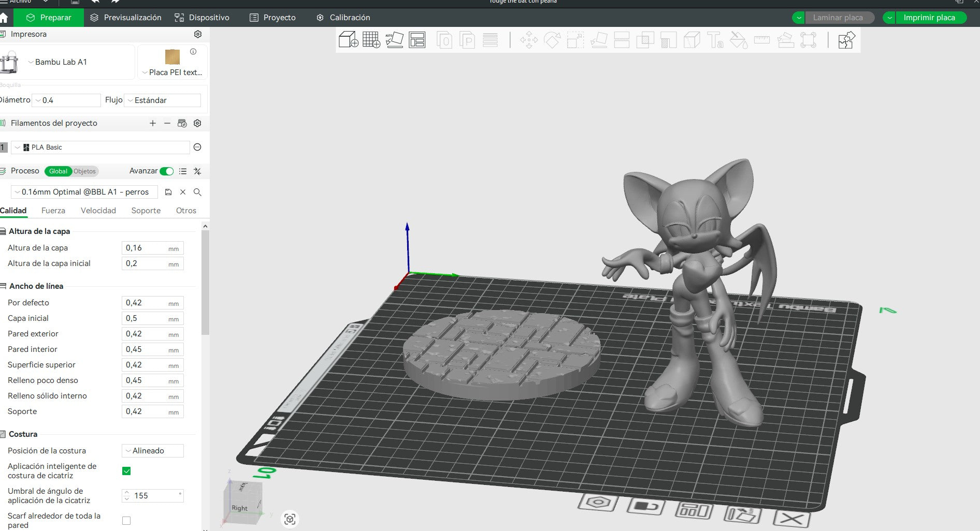Select the Color painting bucket tool
Viewport: 980px width, 531px height.
pyautogui.click(x=738, y=40)
